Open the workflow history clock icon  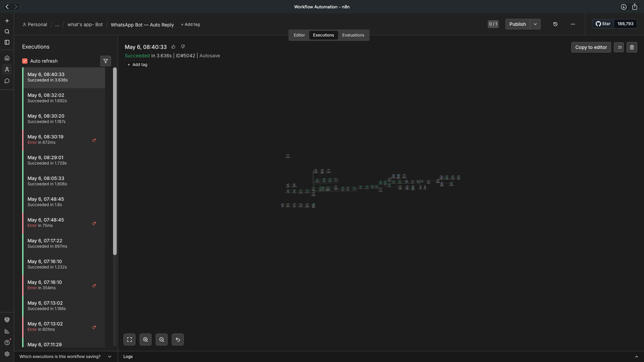coord(555,24)
